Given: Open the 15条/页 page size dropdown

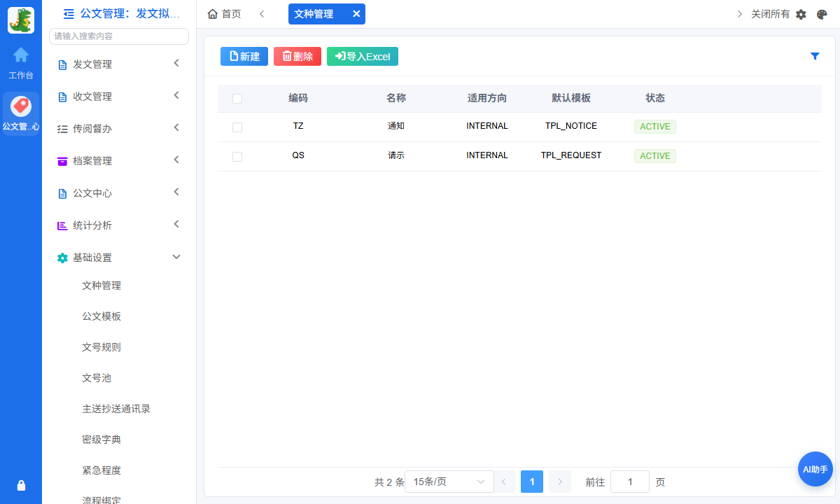Looking at the screenshot, I should [x=449, y=482].
